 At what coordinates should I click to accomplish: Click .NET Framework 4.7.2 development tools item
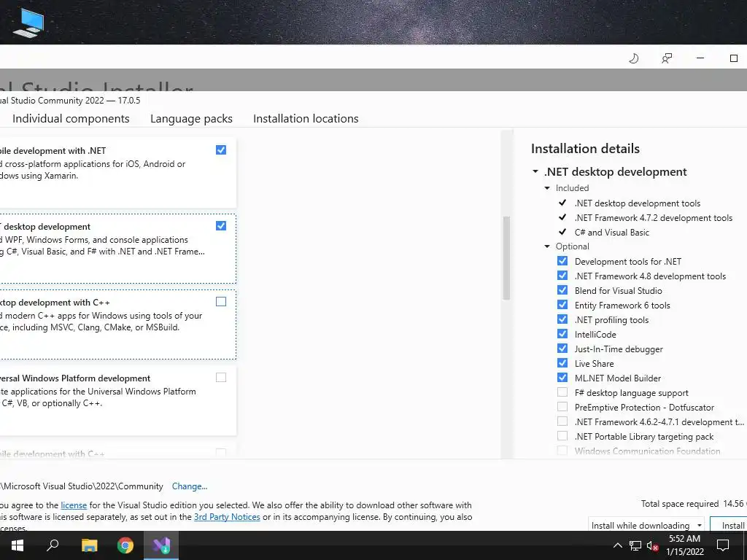click(x=654, y=218)
